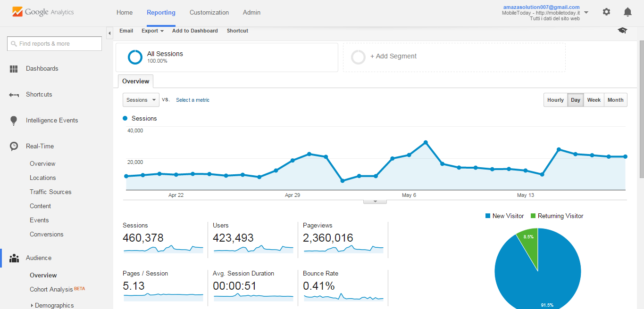This screenshot has height=309, width=644.
Task: Click the notifications bell icon
Action: (x=627, y=11)
